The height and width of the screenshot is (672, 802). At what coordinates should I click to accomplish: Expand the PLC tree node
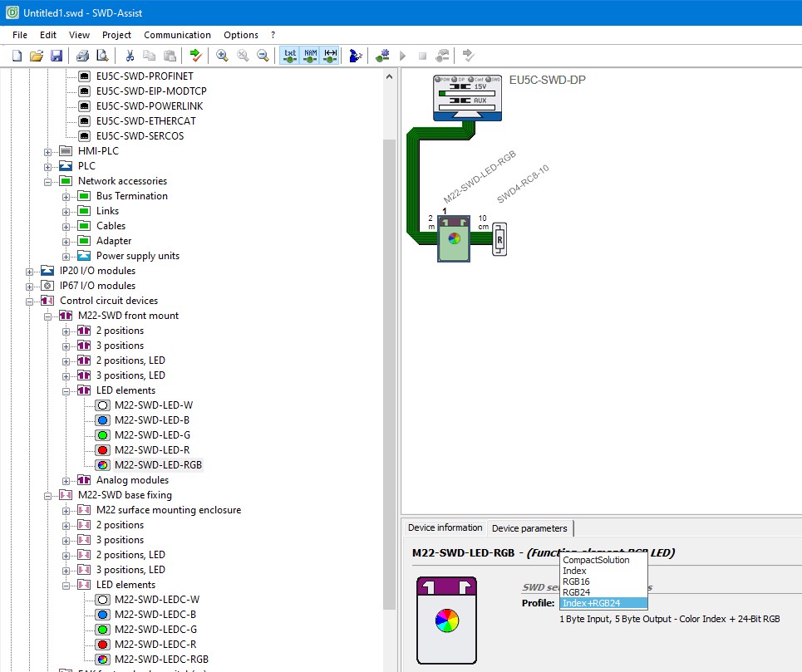[47, 167]
